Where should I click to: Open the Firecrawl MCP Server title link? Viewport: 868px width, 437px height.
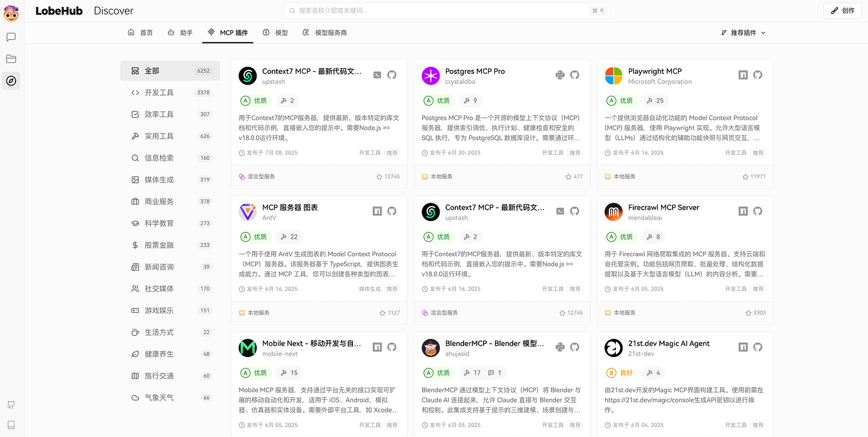(664, 207)
